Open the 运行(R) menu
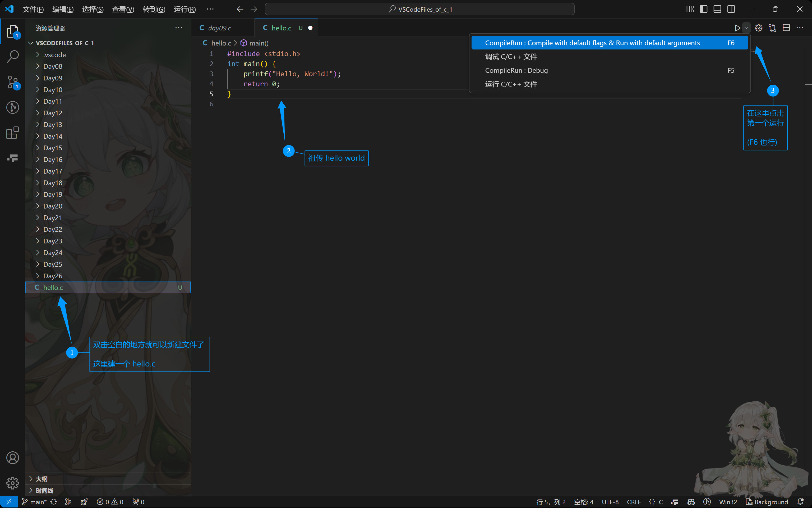Screen dimensions: 812x508 coord(184,10)
